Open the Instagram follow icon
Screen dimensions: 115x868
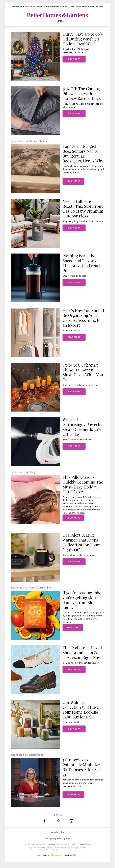click(71, 821)
